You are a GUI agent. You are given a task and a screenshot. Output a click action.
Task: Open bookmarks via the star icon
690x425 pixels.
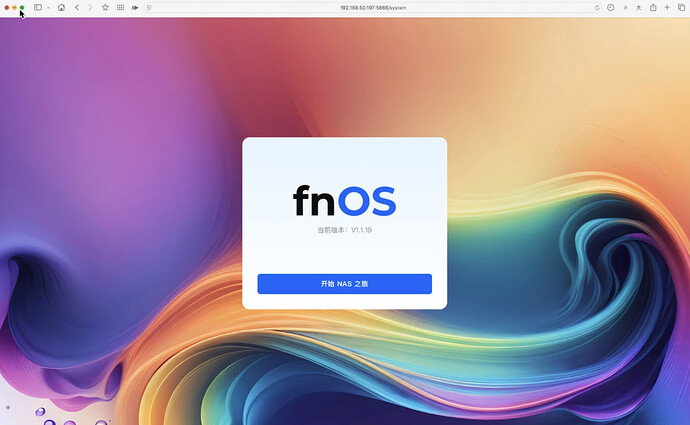105,7
